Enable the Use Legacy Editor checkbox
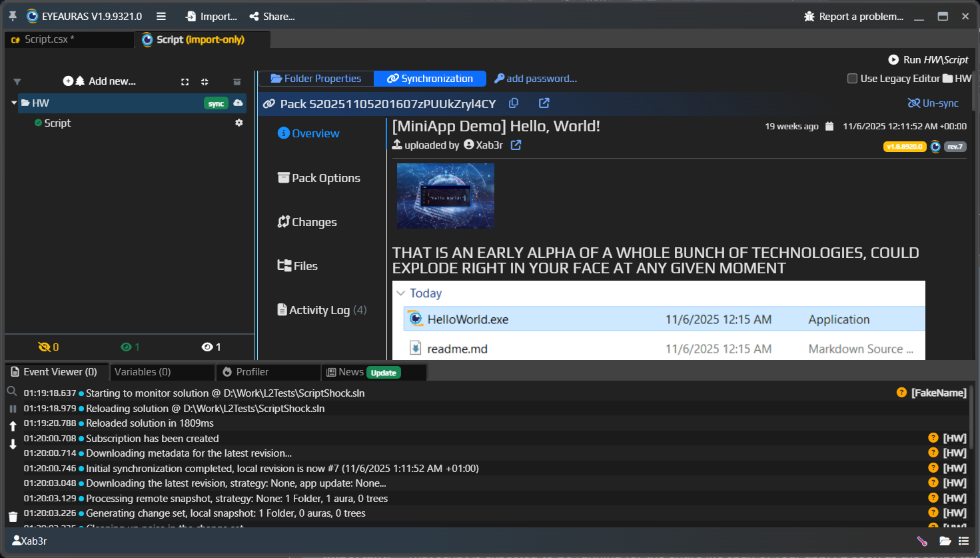Viewport: 980px width, 558px height. 852,79
